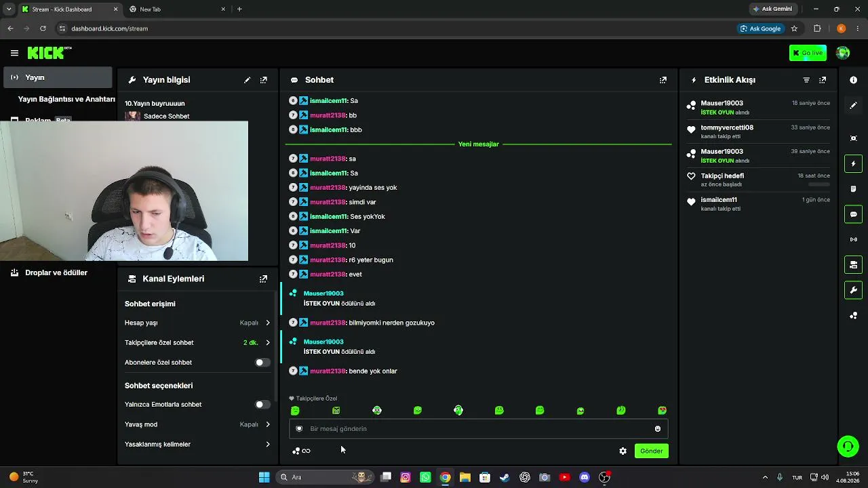Toggle the green-outlined panel icon above the wrench
868x488 pixels.
coord(853,264)
